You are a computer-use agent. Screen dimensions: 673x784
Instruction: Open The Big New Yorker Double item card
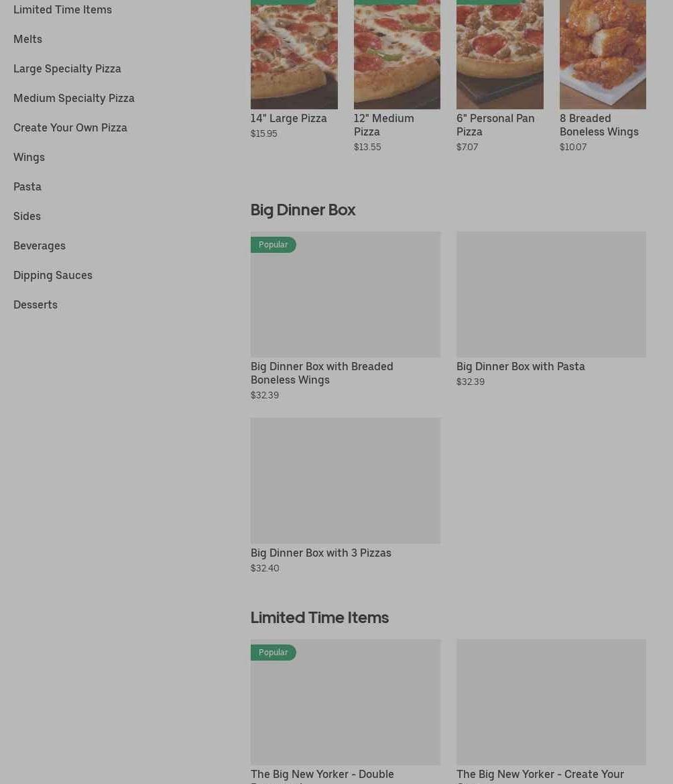coord(345,712)
